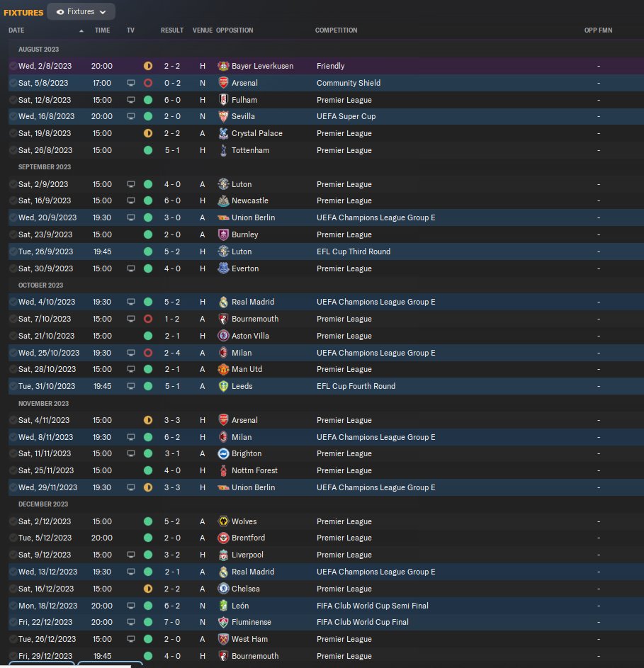Click the Fluminense club badge
644x668 pixels.
223,623
